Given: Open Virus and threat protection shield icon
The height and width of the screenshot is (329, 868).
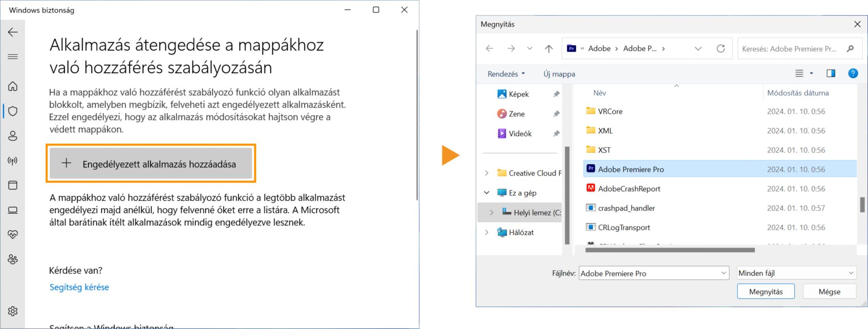Looking at the screenshot, I should [13, 111].
